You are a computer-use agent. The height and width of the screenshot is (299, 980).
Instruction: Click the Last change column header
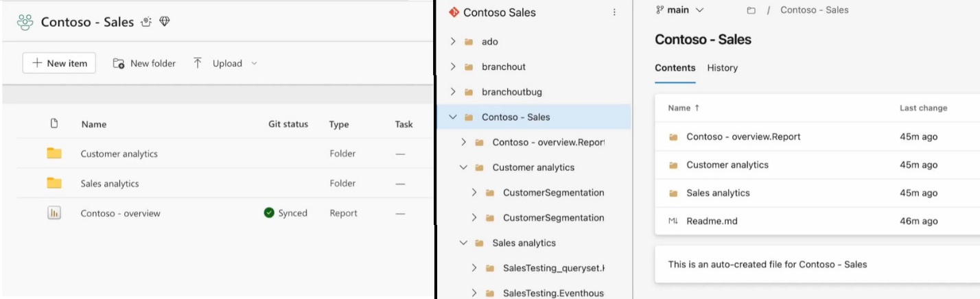coord(924,108)
